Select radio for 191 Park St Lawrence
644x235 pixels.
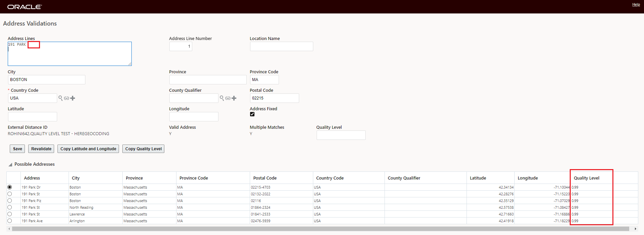[x=9, y=214]
